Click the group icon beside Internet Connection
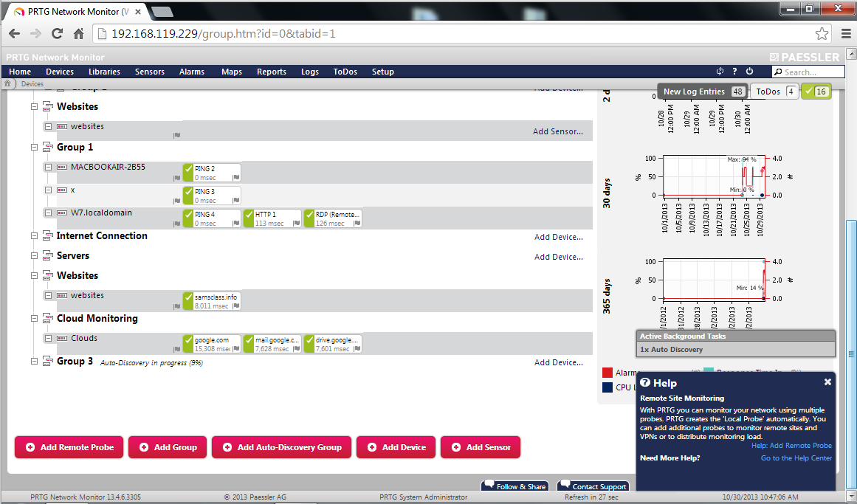The width and height of the screenshot is (857, 504). [x=47, y=235]
